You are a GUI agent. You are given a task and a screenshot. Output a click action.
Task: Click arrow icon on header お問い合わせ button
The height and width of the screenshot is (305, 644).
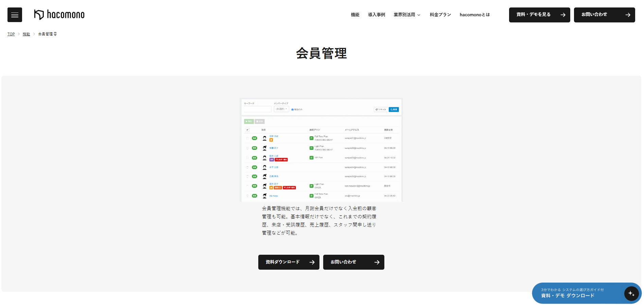coord(628,15)
